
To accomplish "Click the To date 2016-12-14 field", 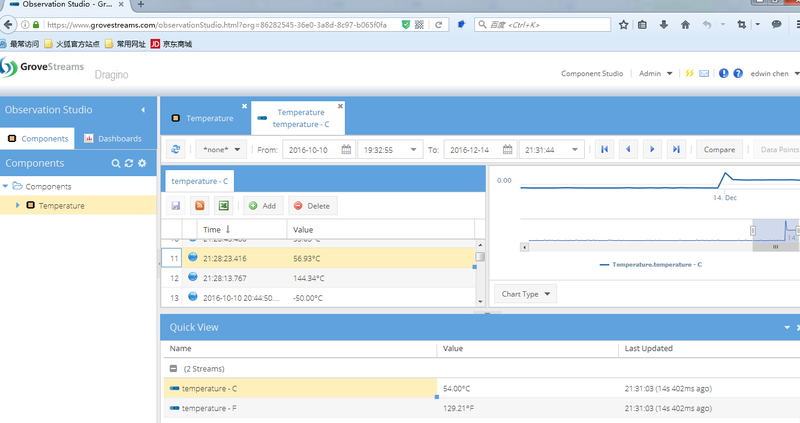I will click(x=472, y=150).
